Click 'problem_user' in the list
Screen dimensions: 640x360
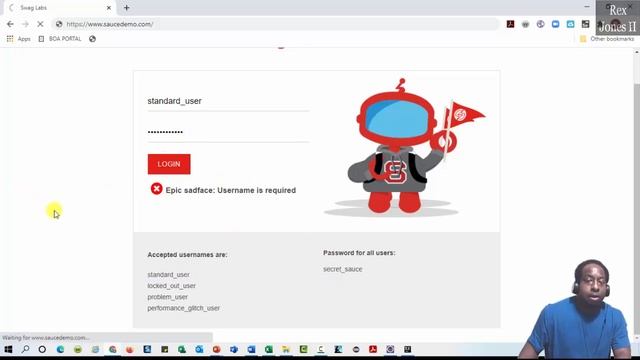168,297
